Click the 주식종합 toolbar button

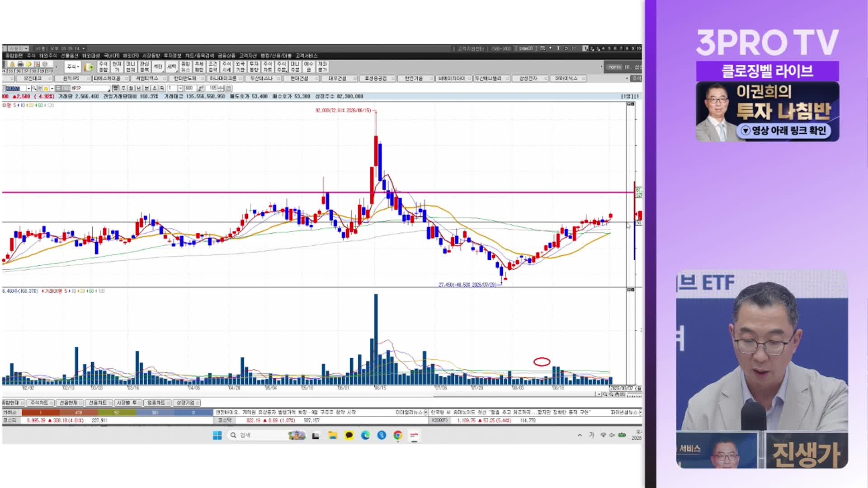point(103,67)
